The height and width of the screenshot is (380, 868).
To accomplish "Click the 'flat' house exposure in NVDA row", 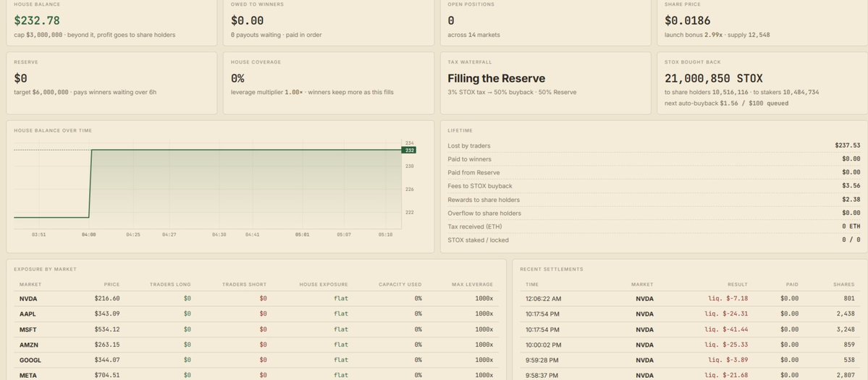I will [341, 299].
